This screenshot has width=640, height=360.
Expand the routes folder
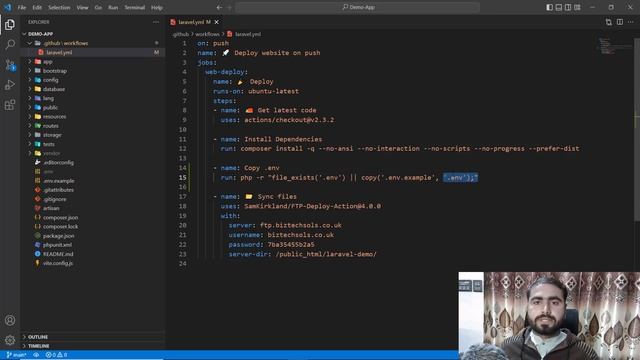point(92,126)
